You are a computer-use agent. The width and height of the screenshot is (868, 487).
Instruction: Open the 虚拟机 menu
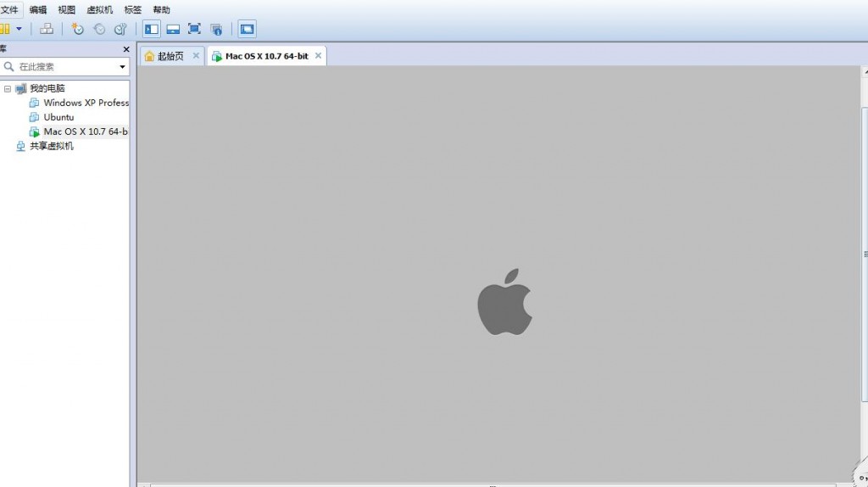[100, 9]
